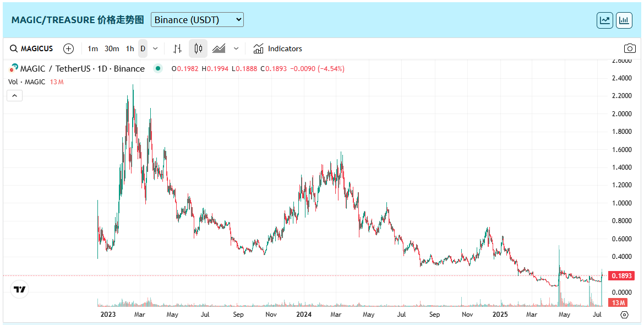The height and width of the screenshot is (325, 644).
Task: Switch to the 1m interval
Action: click(x=93, y=49)
